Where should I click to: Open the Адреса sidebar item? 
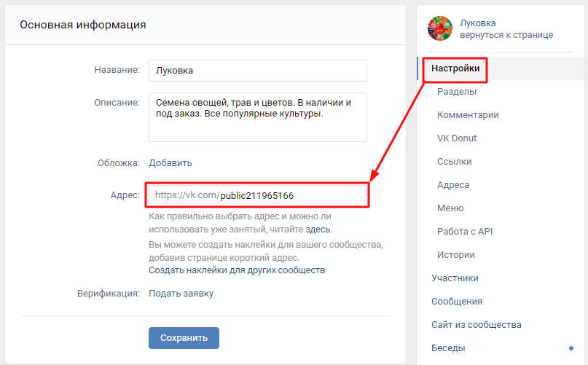tap(453, 185)
